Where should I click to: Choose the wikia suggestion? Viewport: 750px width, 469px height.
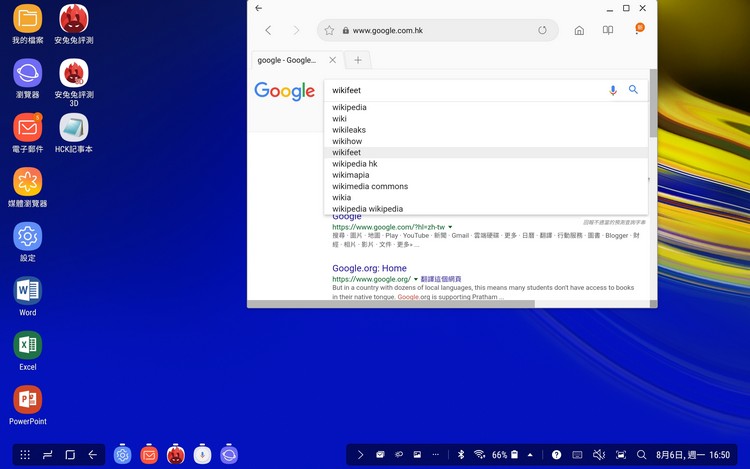click(x=486, y=197)
